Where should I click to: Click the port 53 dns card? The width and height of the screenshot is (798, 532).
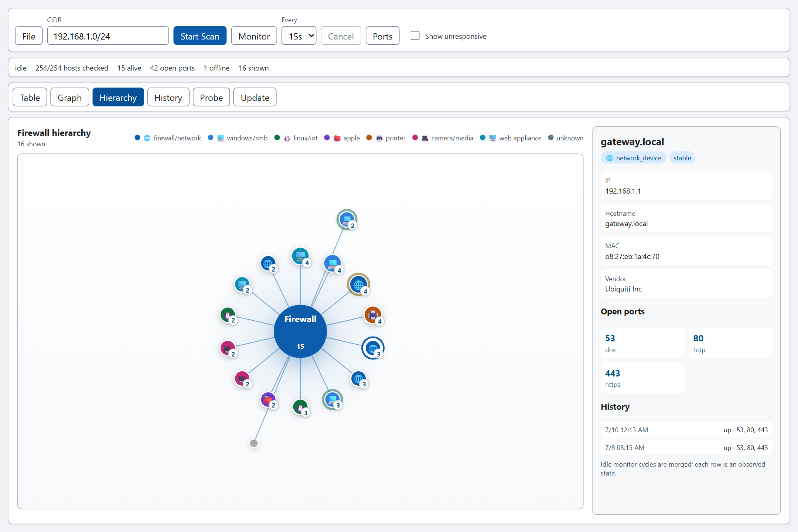click(642, 342)
